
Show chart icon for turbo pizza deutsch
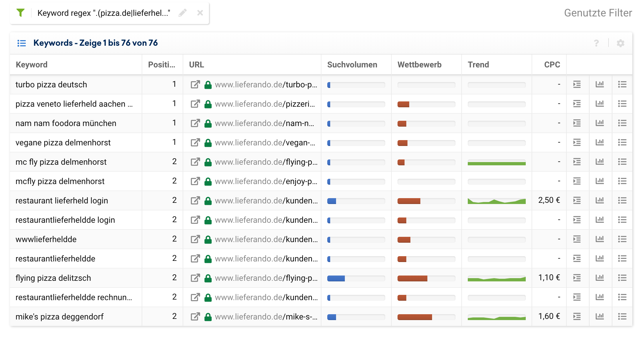point(600,84)
